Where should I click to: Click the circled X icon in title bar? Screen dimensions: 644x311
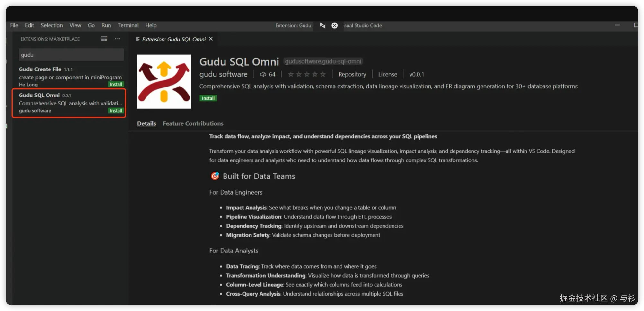[334, 25]
